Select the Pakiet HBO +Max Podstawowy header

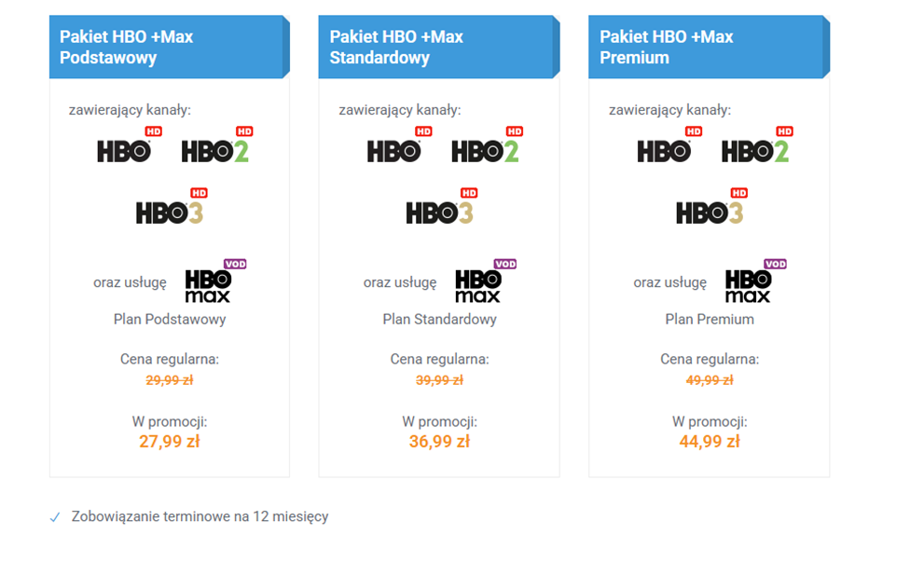[169, 47]
